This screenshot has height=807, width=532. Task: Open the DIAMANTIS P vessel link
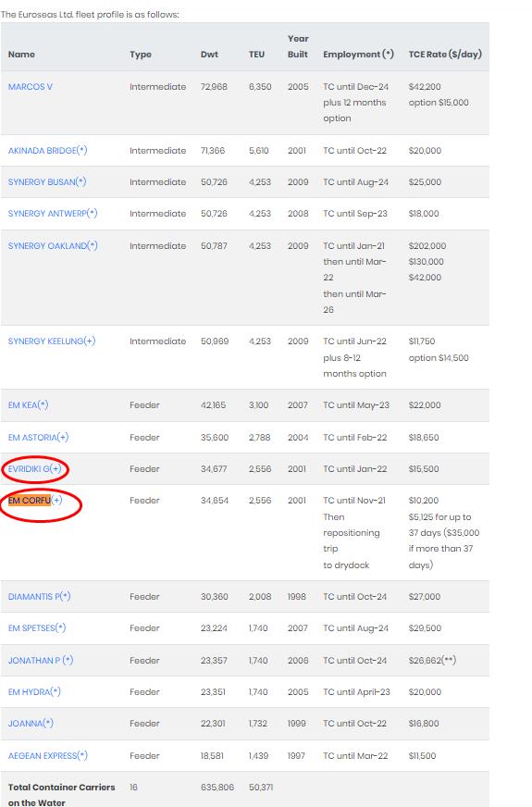coord(39,597)
